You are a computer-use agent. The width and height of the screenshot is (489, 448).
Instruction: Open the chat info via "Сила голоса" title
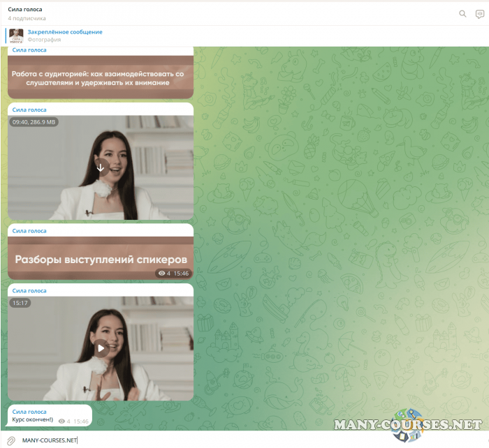pos(24,9)
